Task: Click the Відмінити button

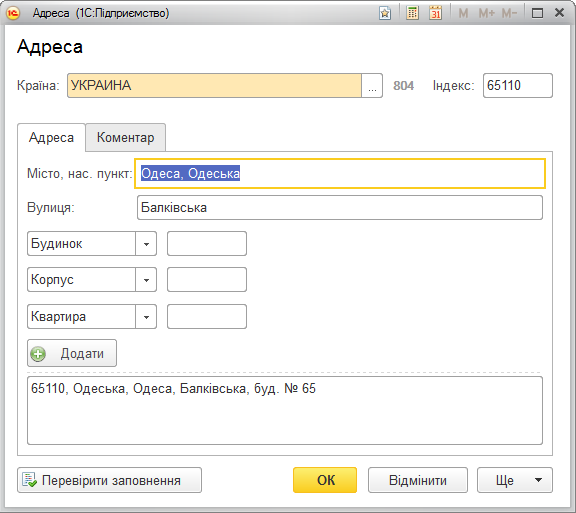Action: (x=418, y=480)
